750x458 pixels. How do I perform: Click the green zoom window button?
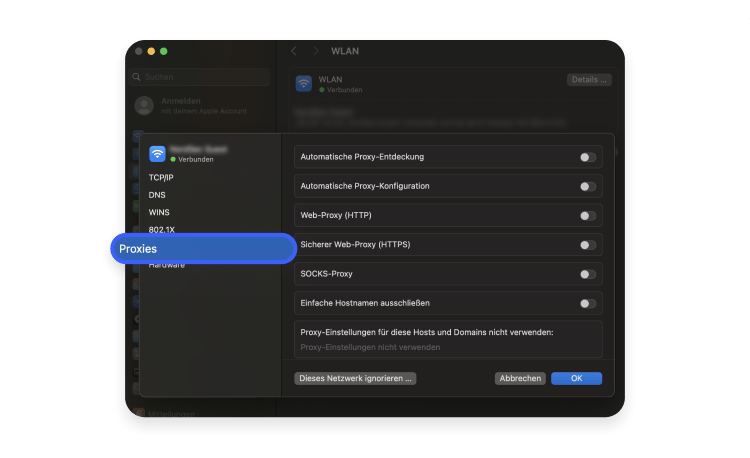click(164, 51)
